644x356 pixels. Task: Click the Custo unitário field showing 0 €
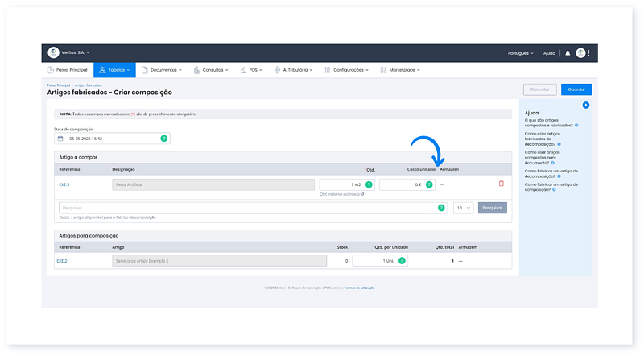click(407, 184)
